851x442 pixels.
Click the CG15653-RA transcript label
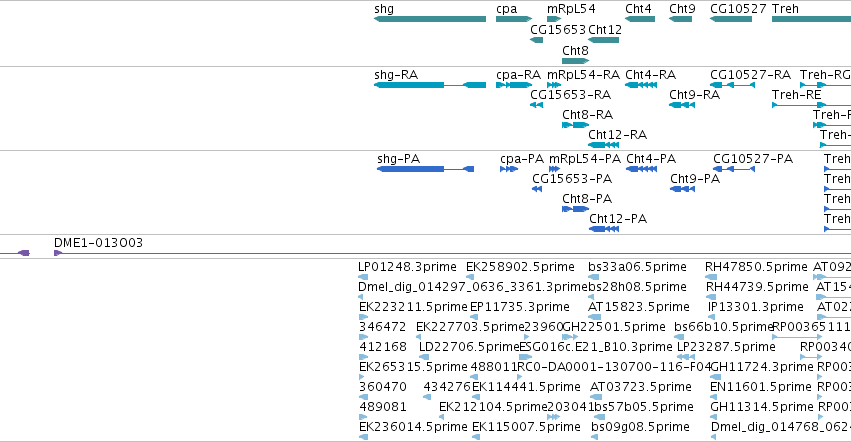(570, 95)
